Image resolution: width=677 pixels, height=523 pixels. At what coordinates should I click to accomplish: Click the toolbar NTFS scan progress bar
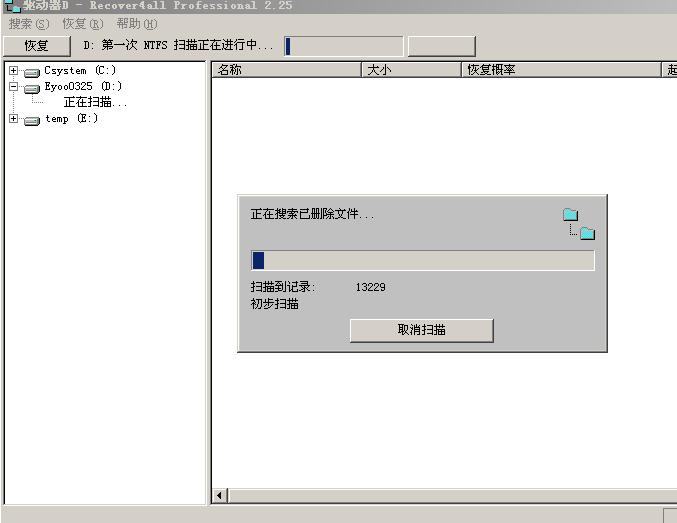343,46
